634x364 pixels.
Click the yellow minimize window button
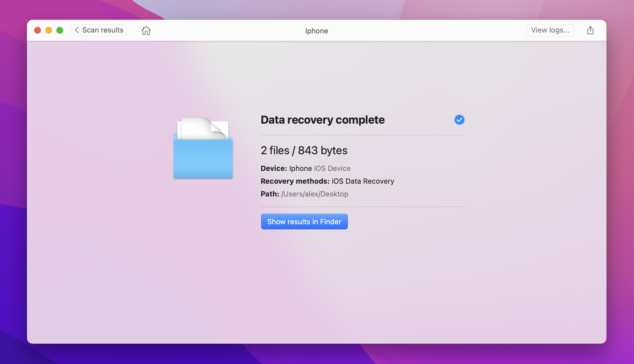click(49, 30)
